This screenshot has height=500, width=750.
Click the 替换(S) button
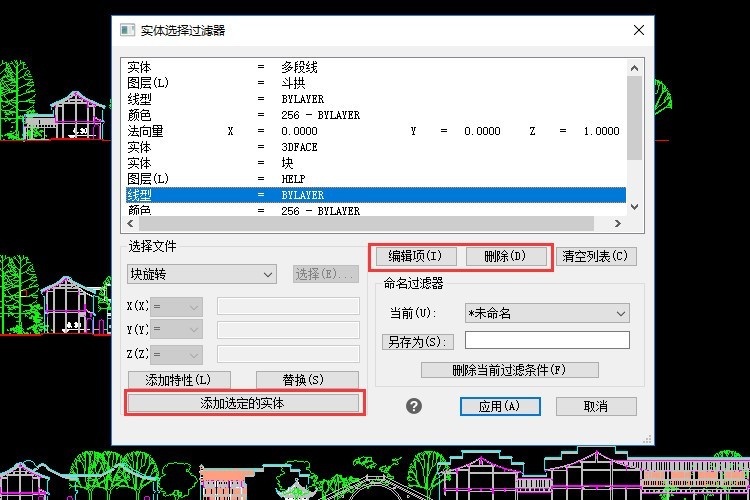[x=307, y=380]
